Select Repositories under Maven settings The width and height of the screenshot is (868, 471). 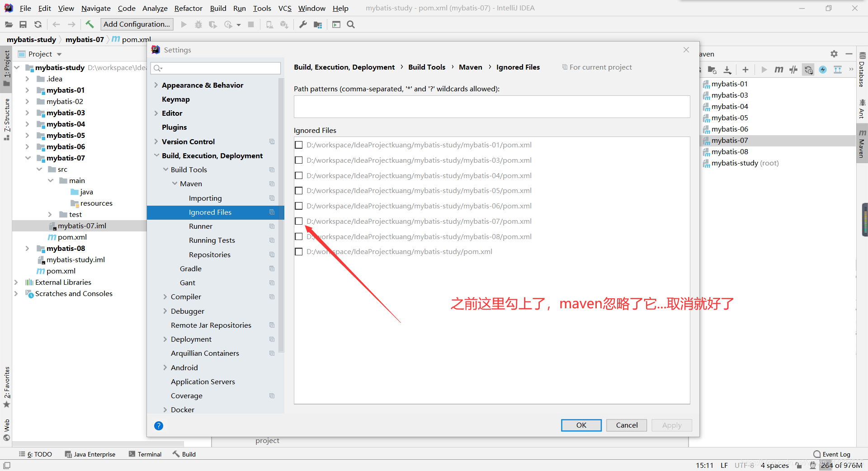[x=210, y=254]
